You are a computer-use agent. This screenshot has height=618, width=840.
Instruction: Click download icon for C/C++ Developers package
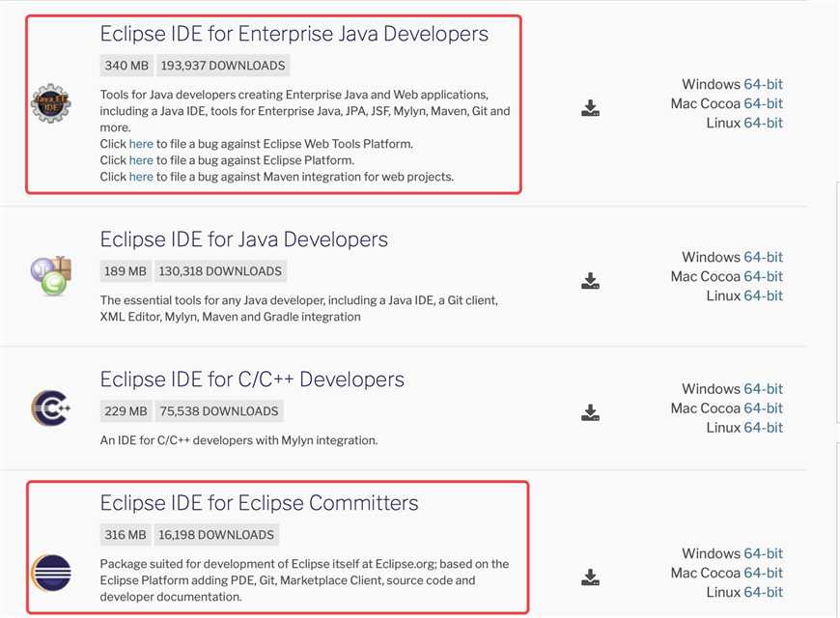point(590,412)
